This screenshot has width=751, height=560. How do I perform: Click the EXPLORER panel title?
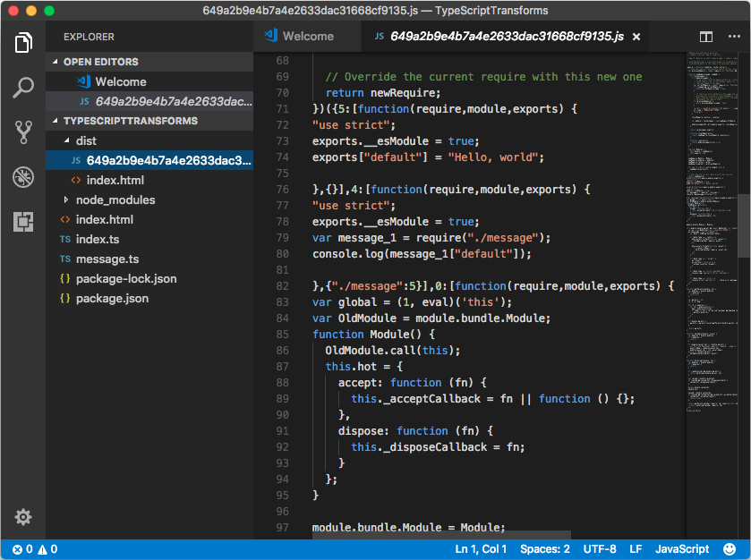[90, 37]
